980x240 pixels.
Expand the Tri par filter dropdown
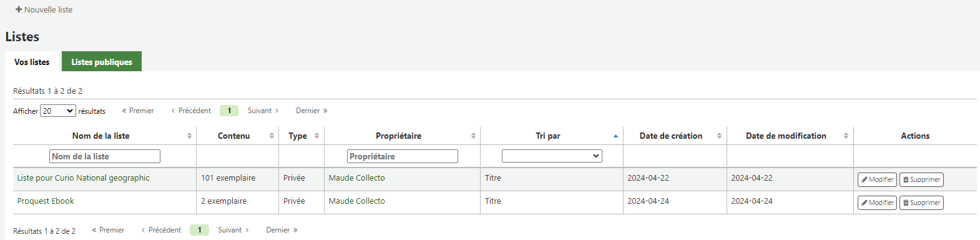click(552, 156)
